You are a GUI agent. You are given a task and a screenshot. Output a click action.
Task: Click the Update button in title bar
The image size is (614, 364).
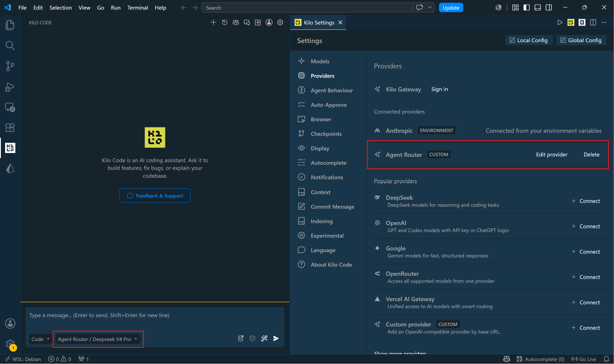(451, 8)
